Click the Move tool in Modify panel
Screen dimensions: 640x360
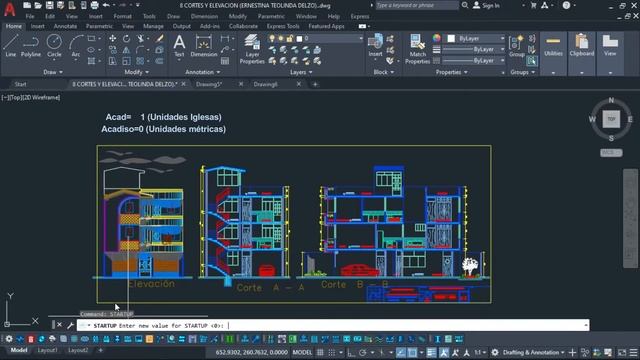click(x=113, y=38)
